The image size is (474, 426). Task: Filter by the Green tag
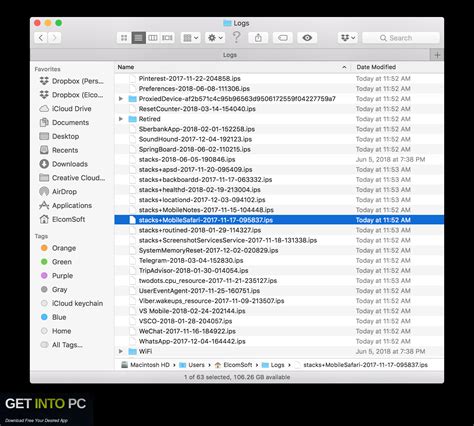coord(56,262)
